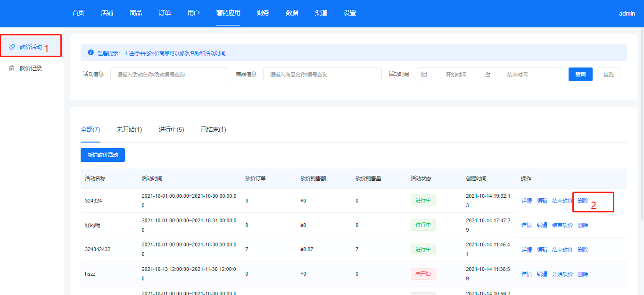Screen dimensions: 644x295
Task: Select the 已结束(1) tab
Action: [x=213, y=129]
